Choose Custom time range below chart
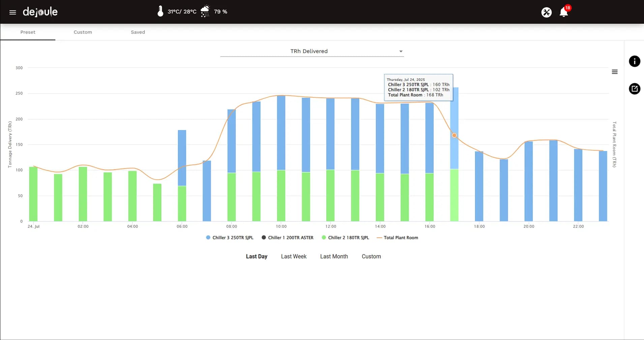The image size is (644, 340). coord(371,256)
